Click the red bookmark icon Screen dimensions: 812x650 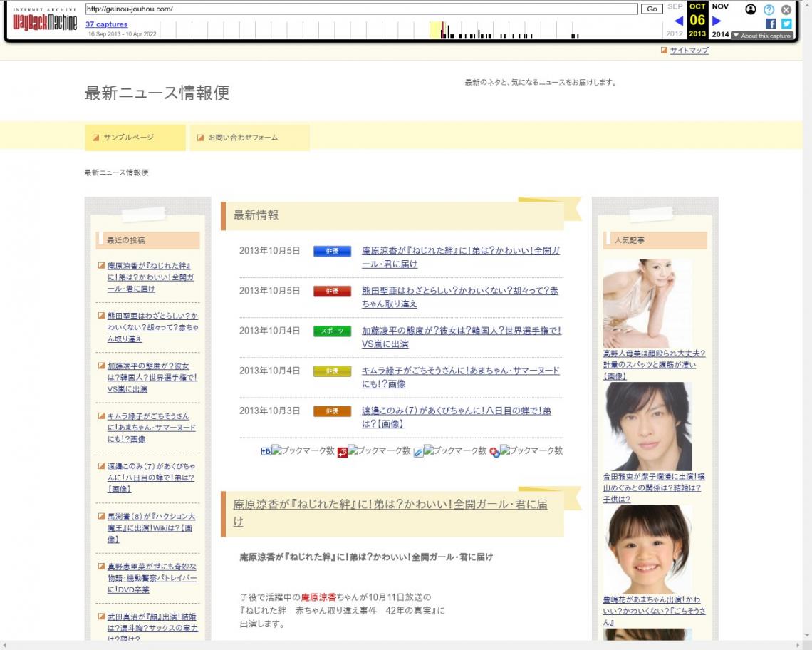point(343,452)
